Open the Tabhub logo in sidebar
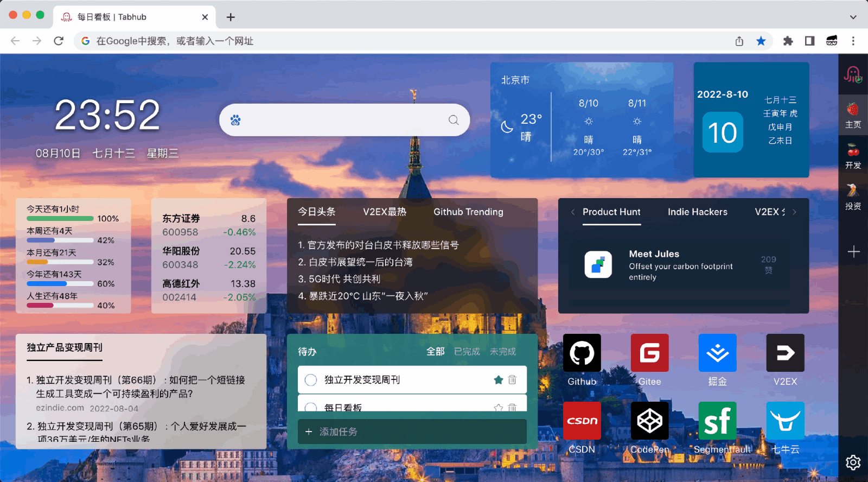This screenshot has width=868, height=482. [853, 74]
